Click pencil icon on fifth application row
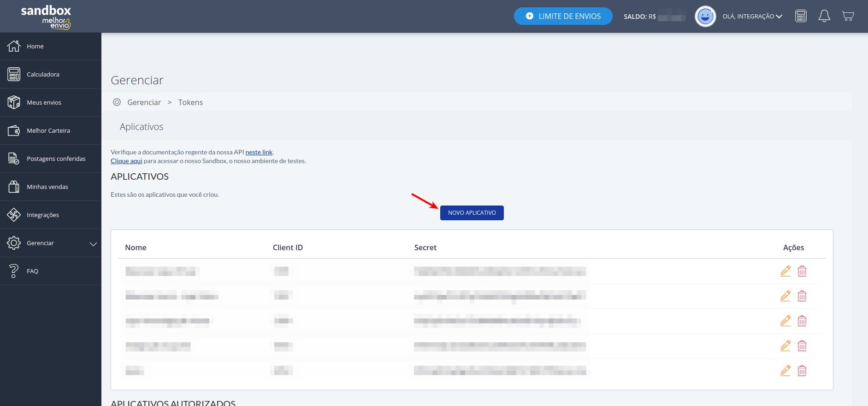The width and height of the screenshot is (868, 406). (x=785, y=371)
